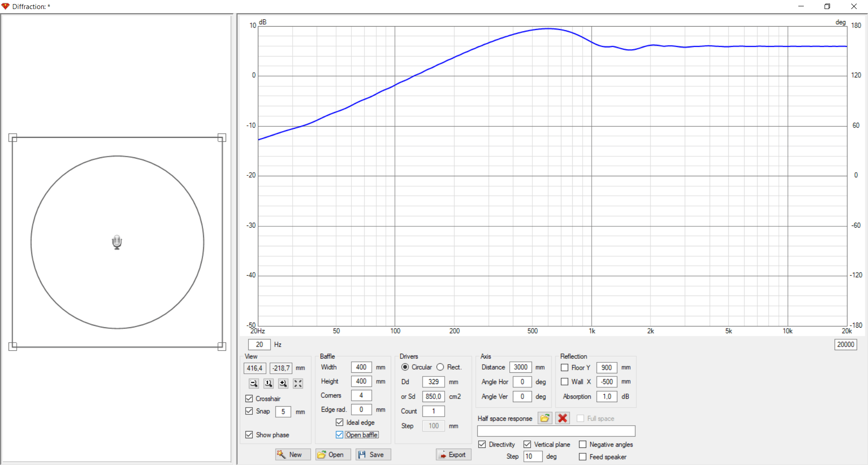Screen dimensions: 868x465
Task: Edit the Floor Y distance field
Action: (x=607, y=368)
